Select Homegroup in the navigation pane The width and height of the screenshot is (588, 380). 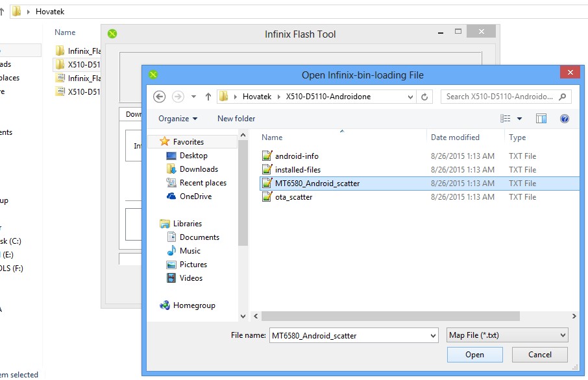tap(194, 305)
